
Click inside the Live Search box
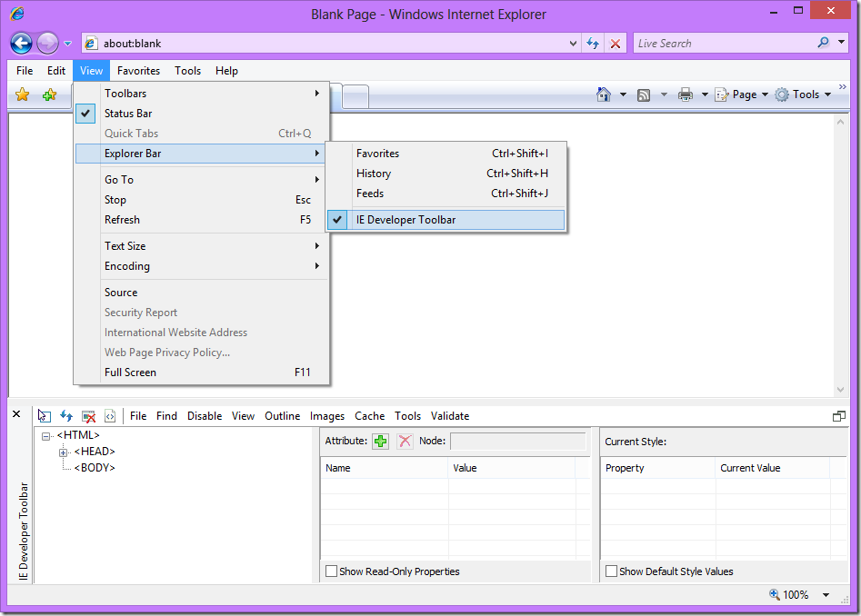[725, 44]
